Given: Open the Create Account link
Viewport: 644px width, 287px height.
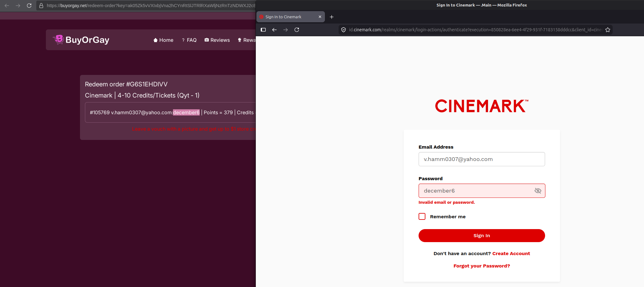Looking at the screenshot, I should tap(511, 254).
